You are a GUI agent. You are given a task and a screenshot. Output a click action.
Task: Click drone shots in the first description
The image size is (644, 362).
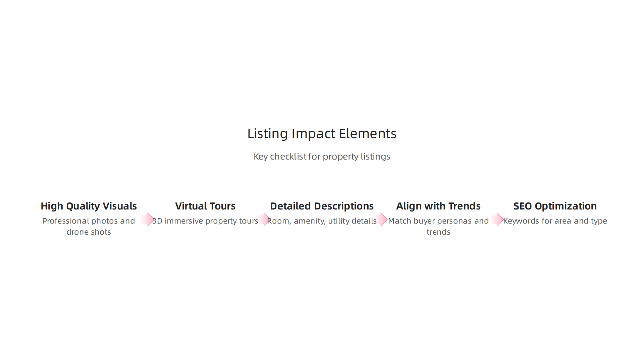pos(89,232)
